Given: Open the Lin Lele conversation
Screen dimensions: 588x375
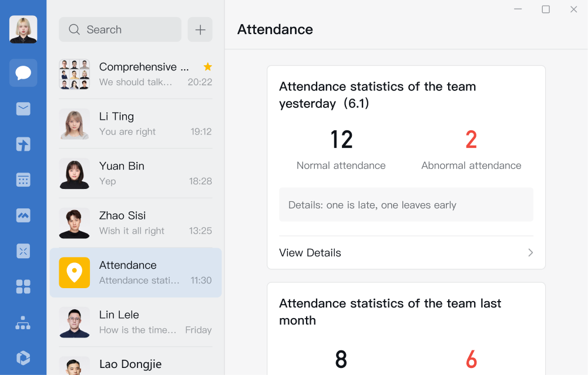Looking at the screenshot, I should point(136,322).
